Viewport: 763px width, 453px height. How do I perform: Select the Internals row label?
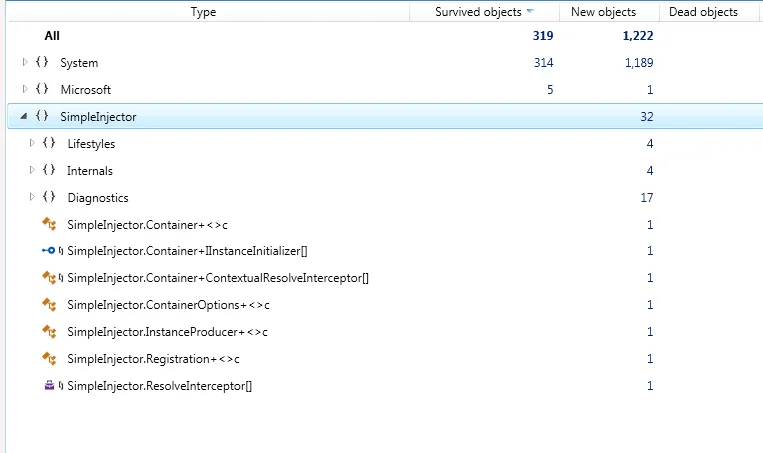[90, 171]
